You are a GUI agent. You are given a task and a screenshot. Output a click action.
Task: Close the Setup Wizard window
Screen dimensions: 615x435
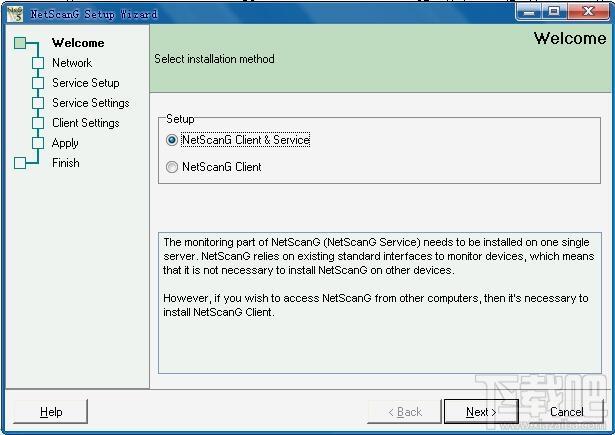(588, 11)
